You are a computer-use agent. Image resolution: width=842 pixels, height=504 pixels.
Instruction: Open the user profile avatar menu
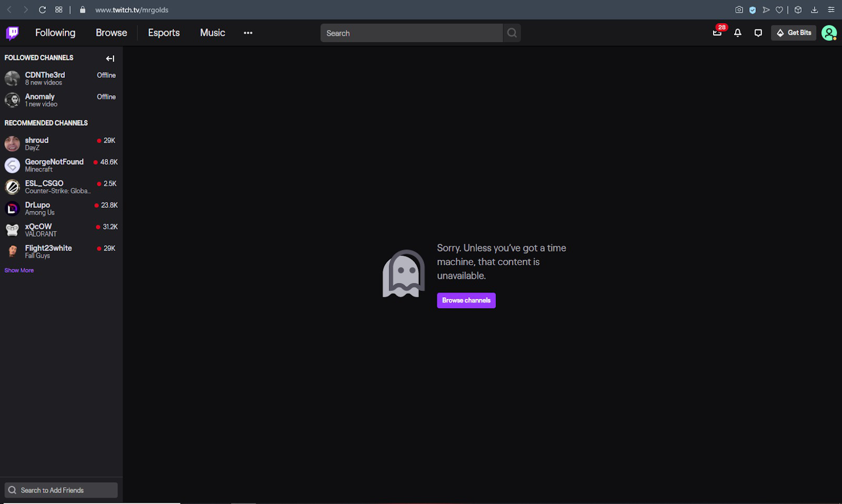click(x=829, y=33)
